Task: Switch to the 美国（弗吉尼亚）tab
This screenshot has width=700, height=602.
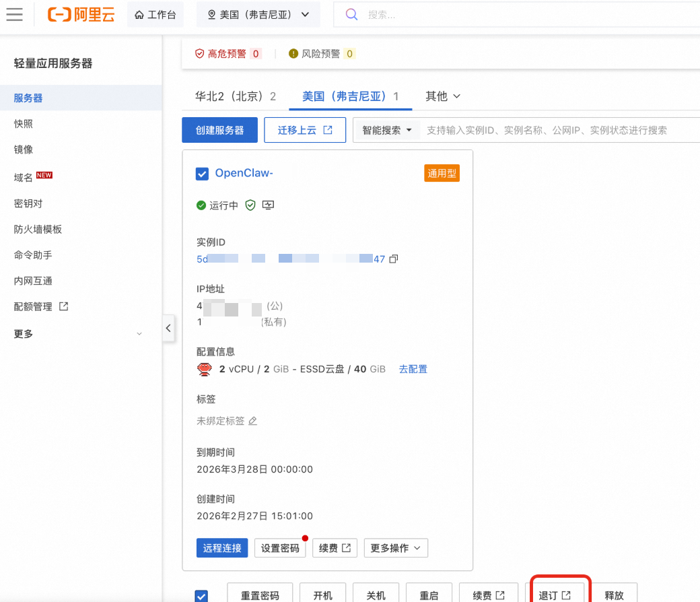Action: coord(351,96)
